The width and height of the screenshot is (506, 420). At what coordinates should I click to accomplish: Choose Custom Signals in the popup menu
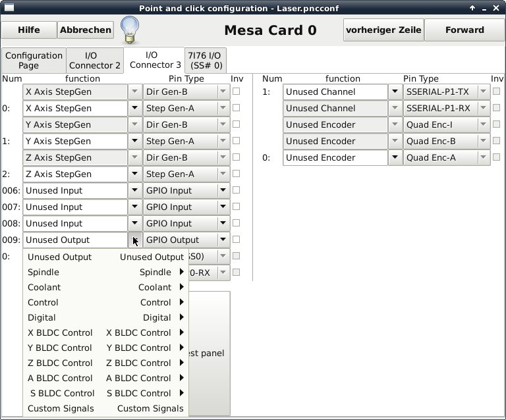(105, 408)
